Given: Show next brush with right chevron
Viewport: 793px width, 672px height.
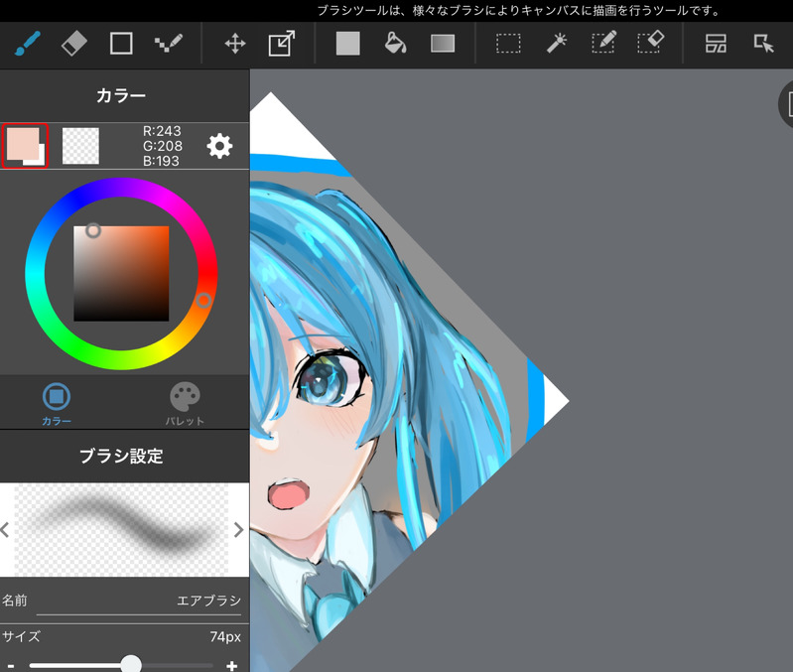Looking at the screenshot, I should click(239, 530).
